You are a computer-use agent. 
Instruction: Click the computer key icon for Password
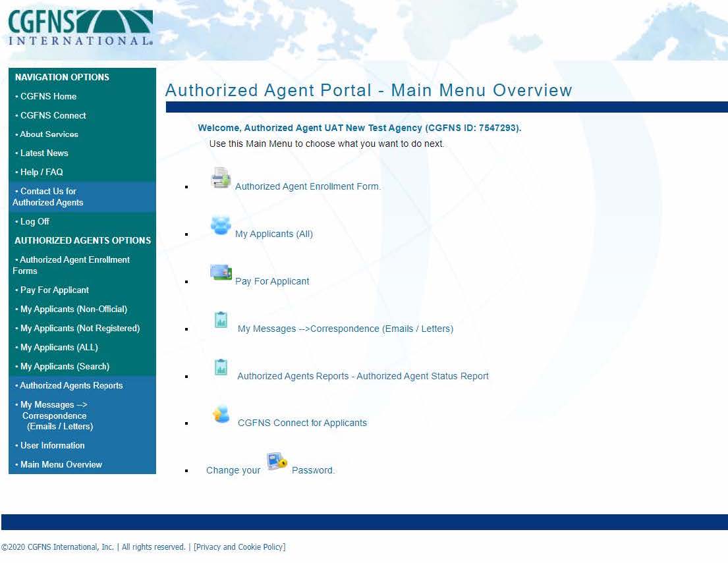pyautogui.click(x=277, y=462)
